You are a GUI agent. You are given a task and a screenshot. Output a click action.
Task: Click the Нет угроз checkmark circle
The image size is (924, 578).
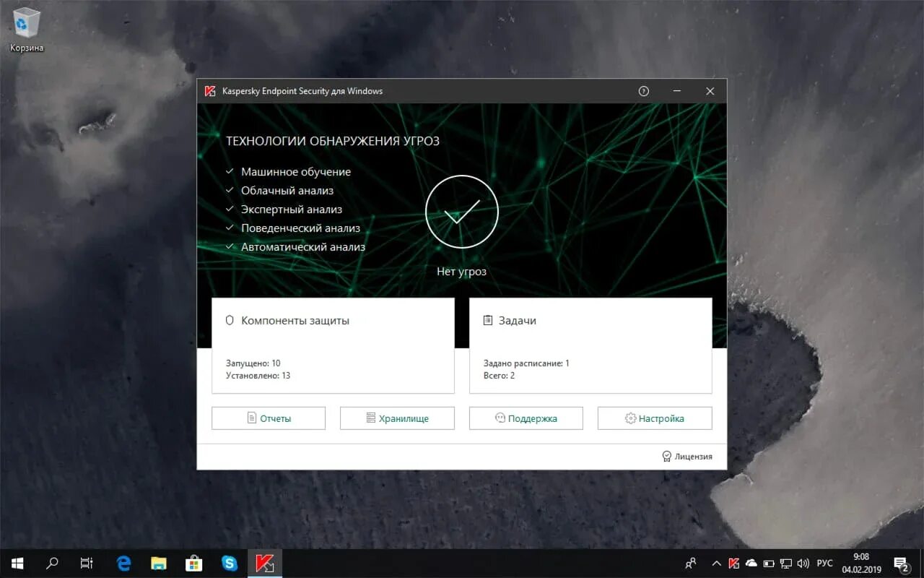[x=462, y=212]
